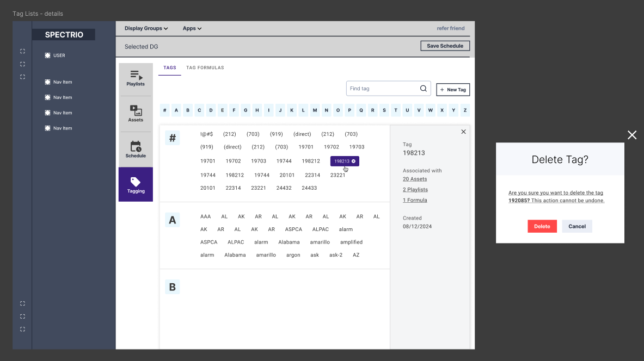Expand the Apps dropdown menu
Image resolution: width=644 pixels, height=361 pixels.
[x=192, y=28]
